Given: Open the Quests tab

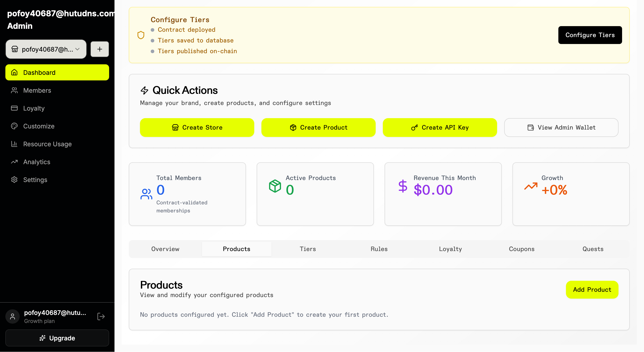Looking at the screenshot, I should click(x=593, y=249).
